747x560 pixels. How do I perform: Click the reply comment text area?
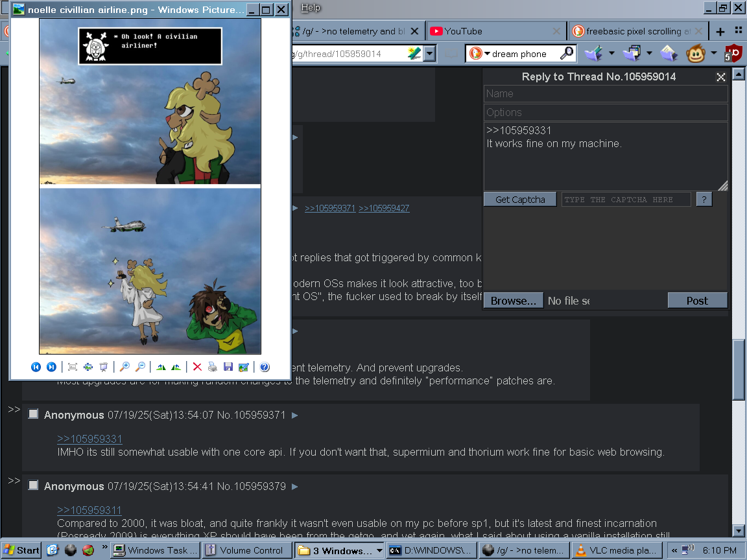(606, 156)
